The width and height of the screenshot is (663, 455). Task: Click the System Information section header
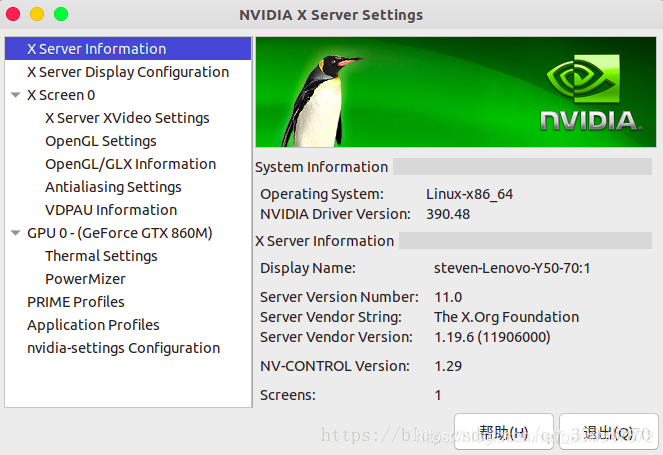[321, 167]
